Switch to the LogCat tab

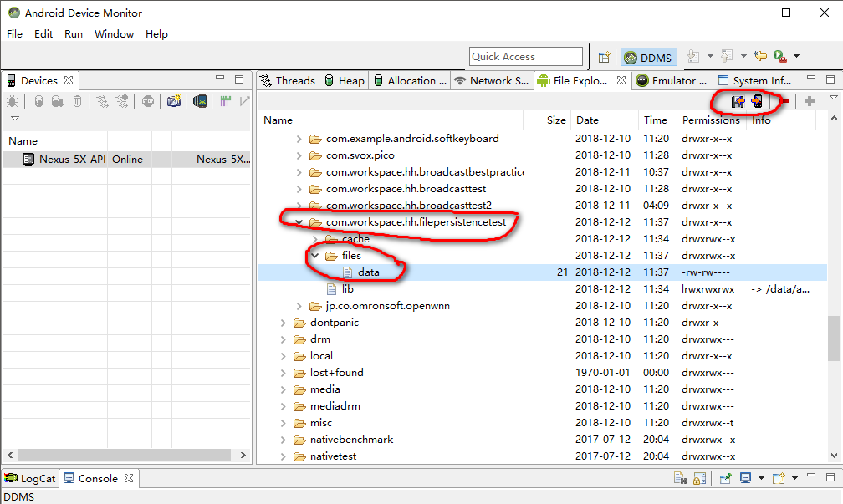point(30,478)
